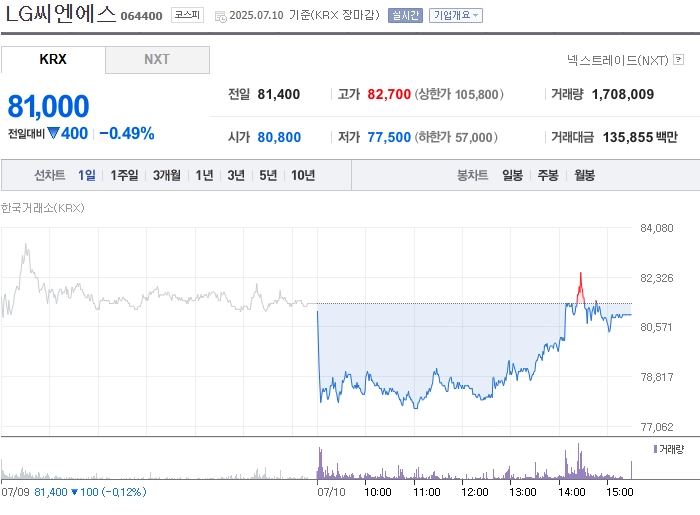Click the purple 거래량 legend marker
The height and width of the screenshot is (515, 700).
click(x=655, y=449)
